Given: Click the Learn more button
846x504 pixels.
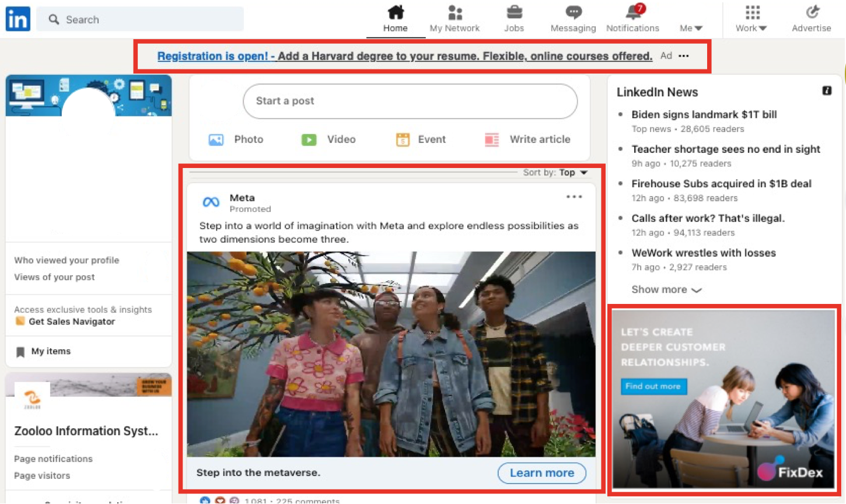Looking at the screenshot, I should (x=542, y=473).
